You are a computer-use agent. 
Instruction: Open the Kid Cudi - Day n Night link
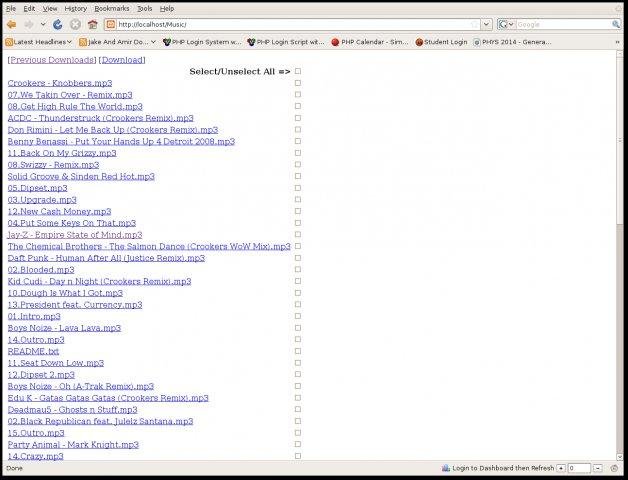(99, 281)
